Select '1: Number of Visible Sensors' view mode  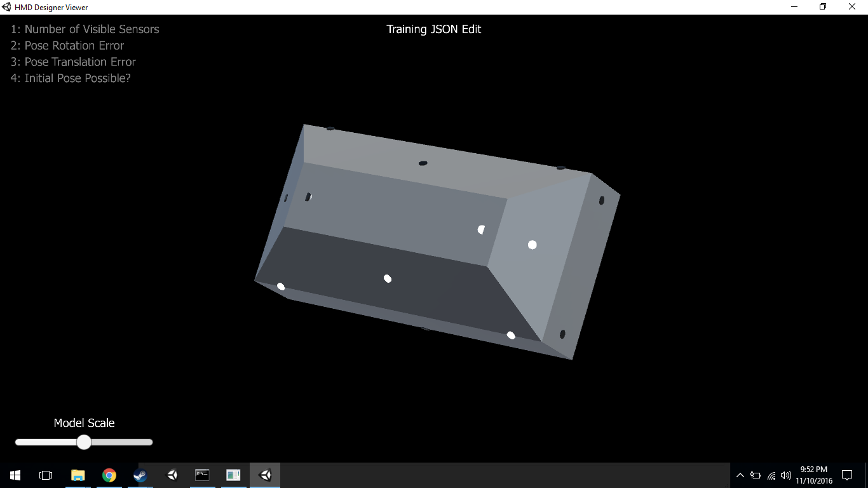[x=85, y=29]
